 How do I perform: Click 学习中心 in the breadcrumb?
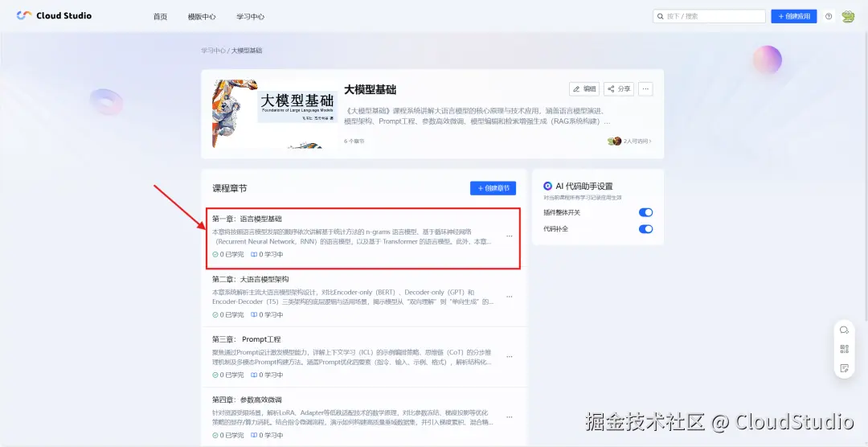click(x=213, y=51)
